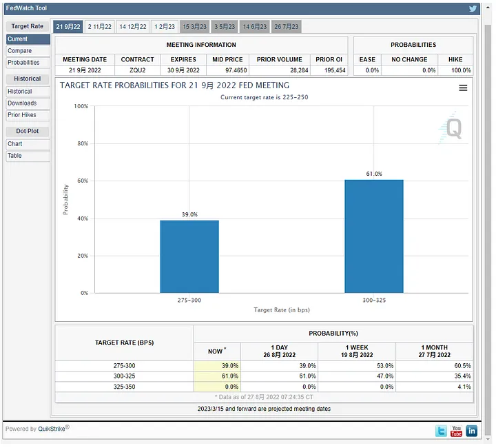Open the YouTube icon link
This screenshot has width=496, height=448.
(x=456, y=431)
